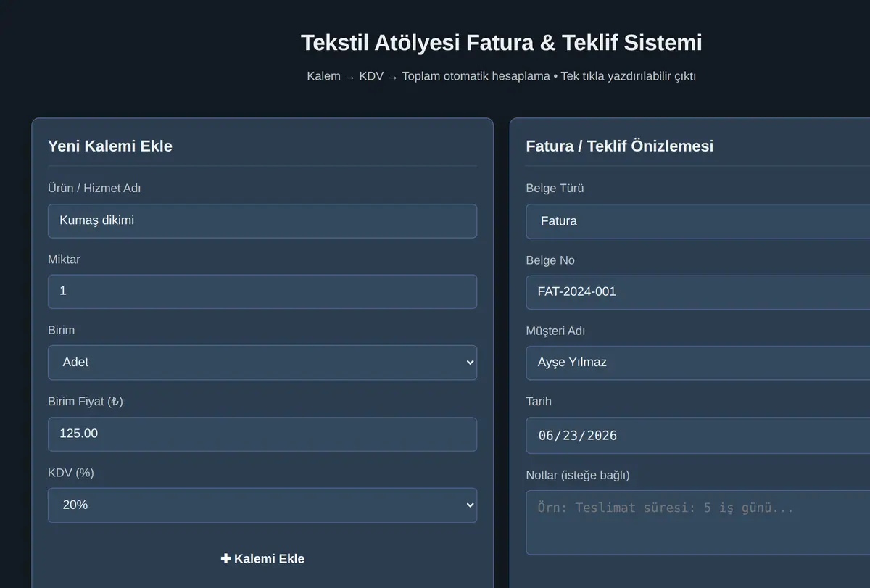Viewport: 870px width, 588px height.
Task: Click the Notlar textarea
Action: (x=697, y=523)
